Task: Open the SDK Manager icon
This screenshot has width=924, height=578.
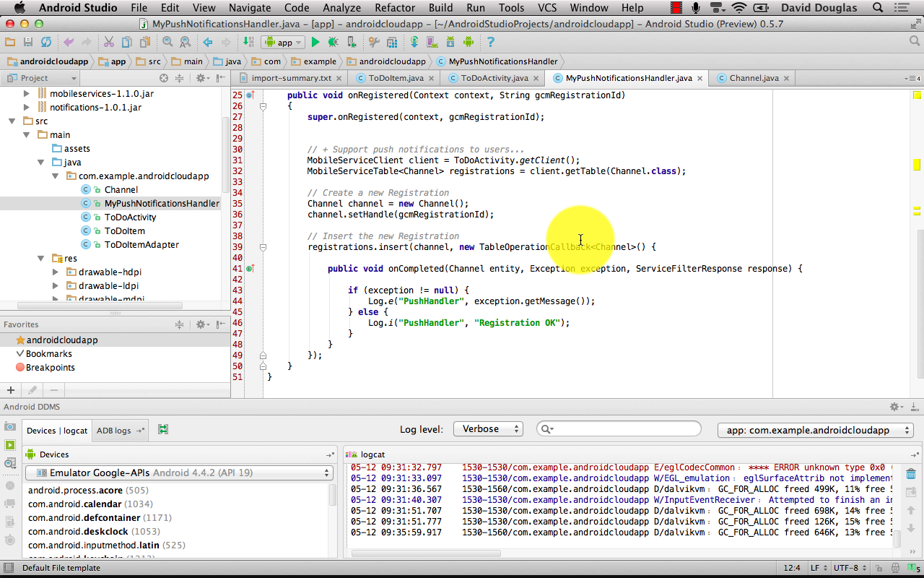Action: [450, 42]
